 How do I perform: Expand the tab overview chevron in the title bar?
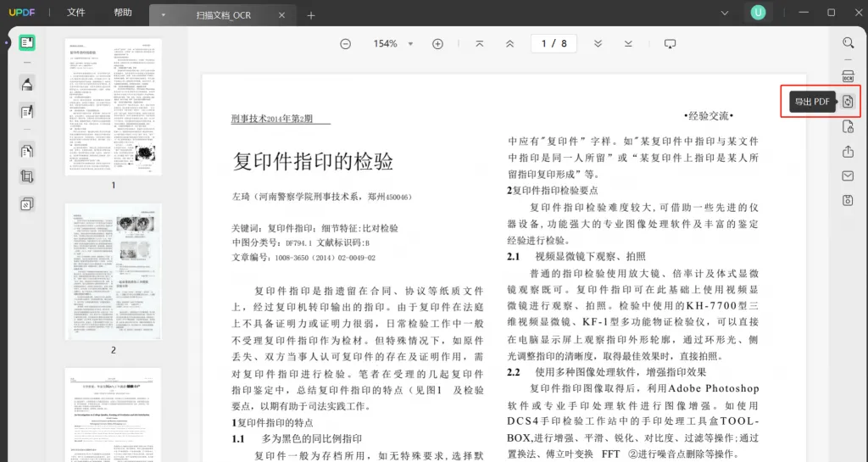[724, 13]
